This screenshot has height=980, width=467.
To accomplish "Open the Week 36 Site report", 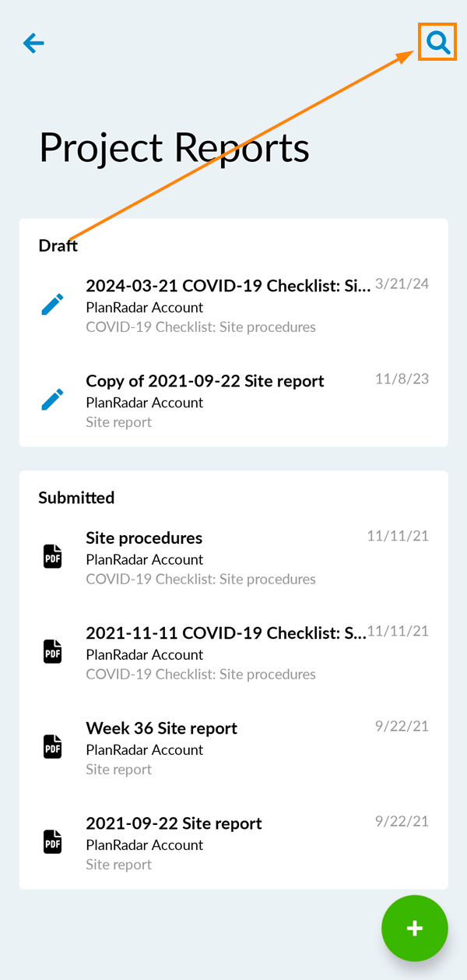I will pyautogui.click(x=161, y=728).
